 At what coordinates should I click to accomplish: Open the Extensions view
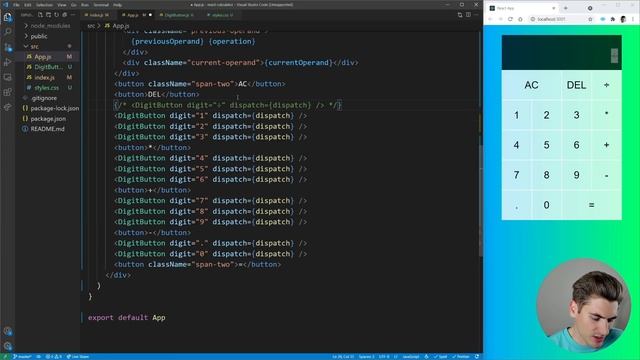click(x=8, y=92)
